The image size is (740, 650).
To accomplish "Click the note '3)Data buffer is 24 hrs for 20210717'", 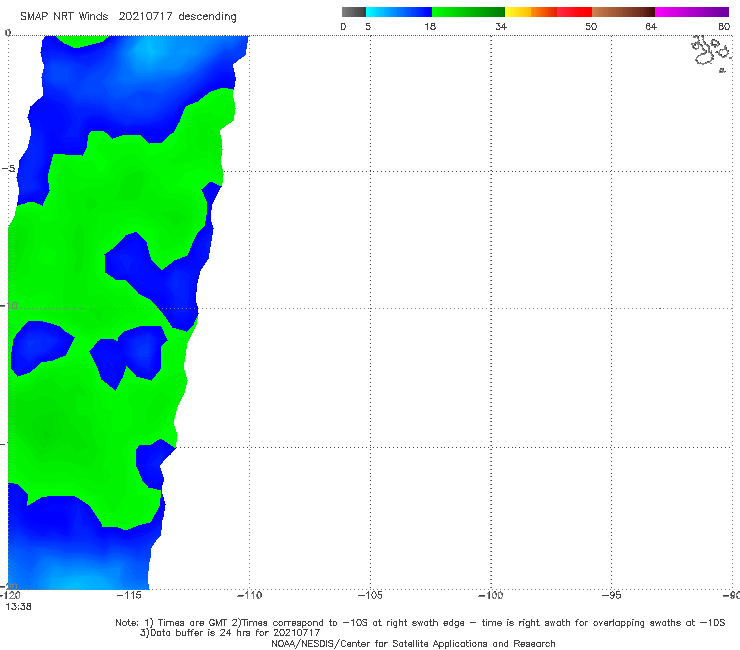I will click(230, 633).
